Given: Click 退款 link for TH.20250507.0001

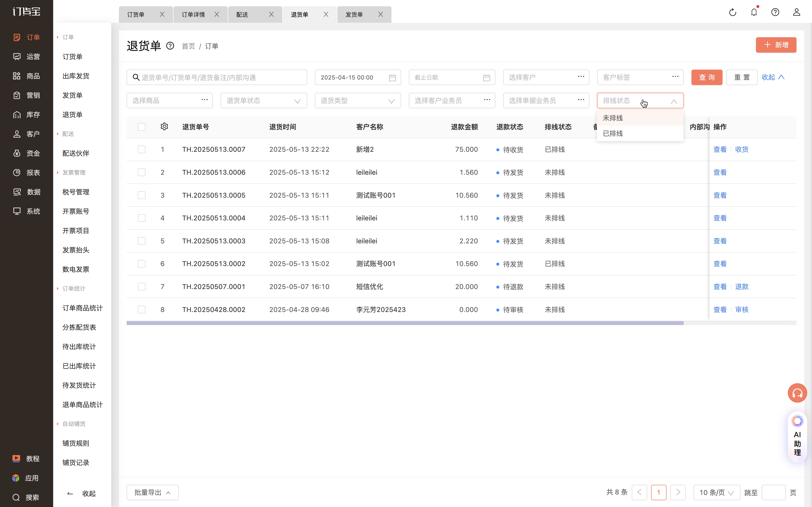Looking at the screenshot, I should tap(742, 287).
